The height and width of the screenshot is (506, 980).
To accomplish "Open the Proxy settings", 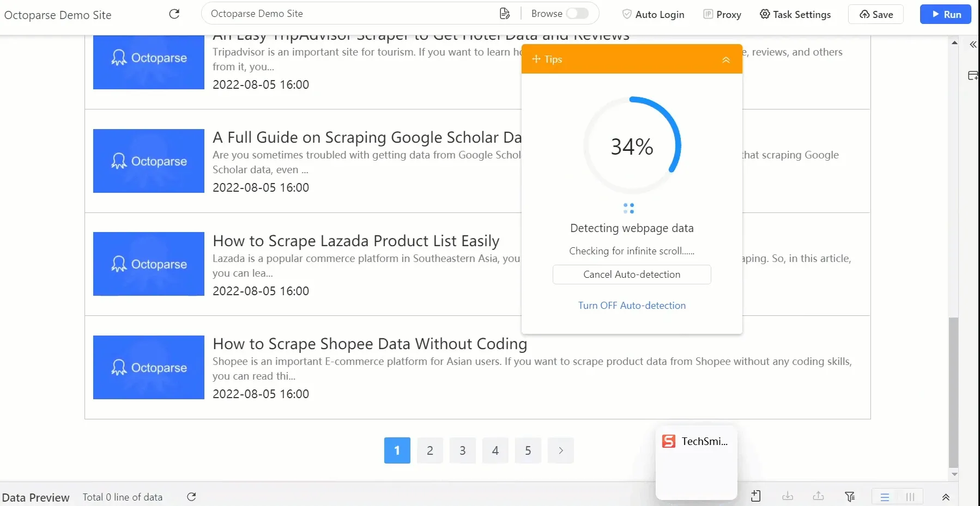I will pos(722,15).
